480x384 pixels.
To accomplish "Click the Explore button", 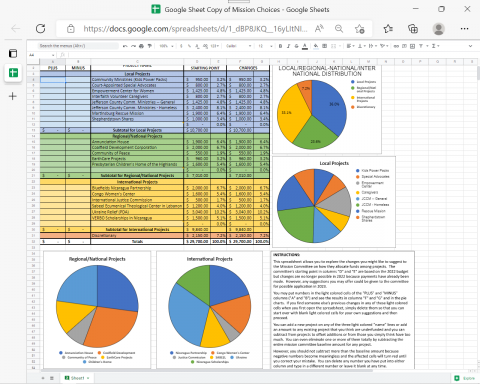I will pyautogui.click(x=465, y=378).
